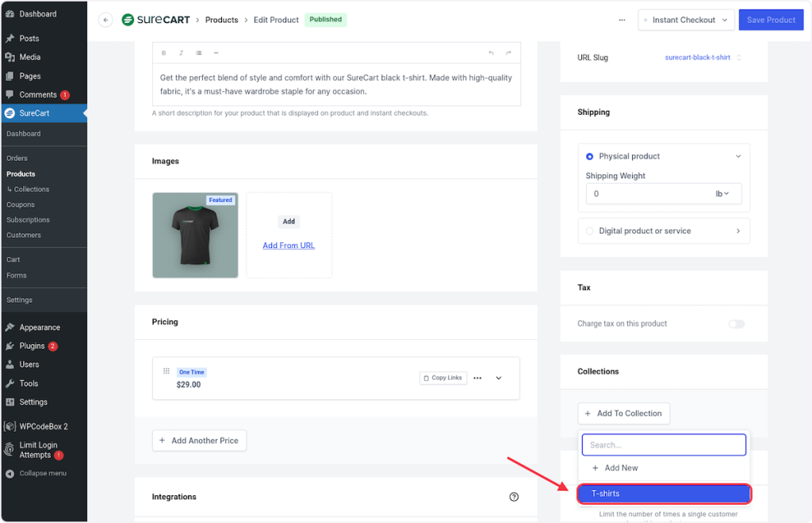
Task: Open Plugins in the WordPress sidebar
Action: [32, 346]
